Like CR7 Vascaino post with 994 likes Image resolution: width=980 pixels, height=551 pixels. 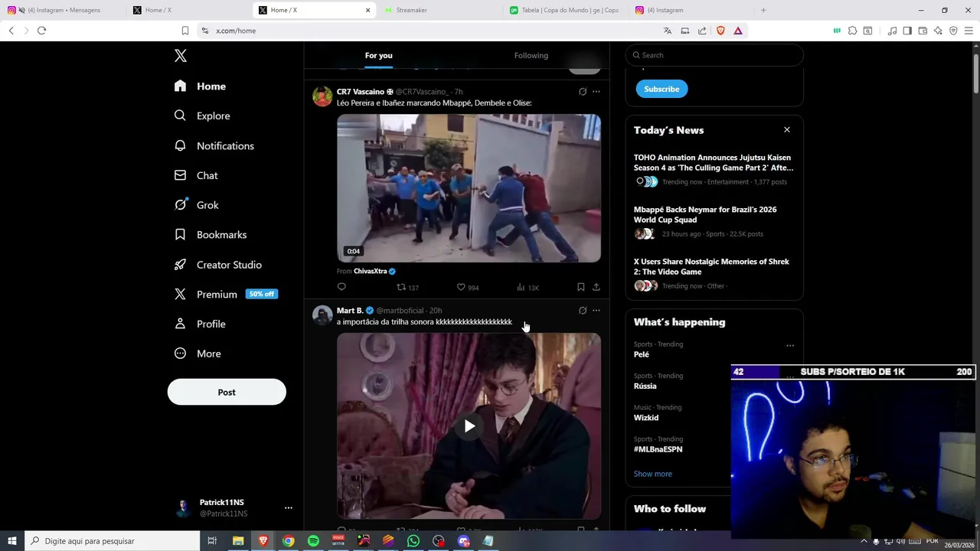coord(468,287)
